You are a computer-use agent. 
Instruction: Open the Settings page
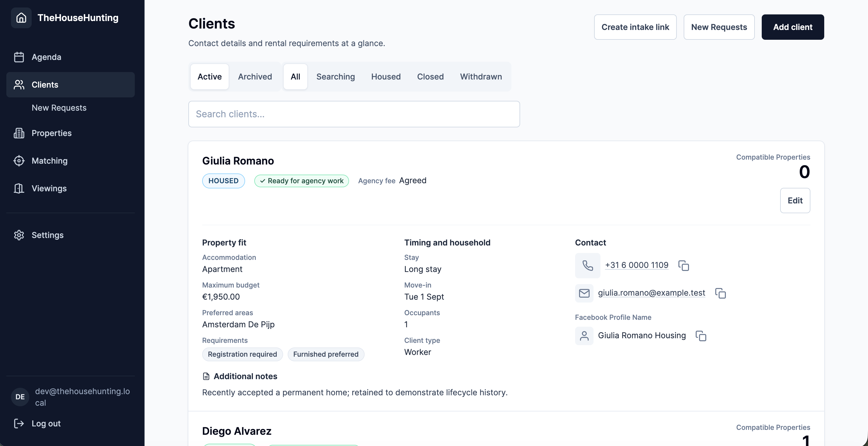pyautogui.click(x=71, y=235)
